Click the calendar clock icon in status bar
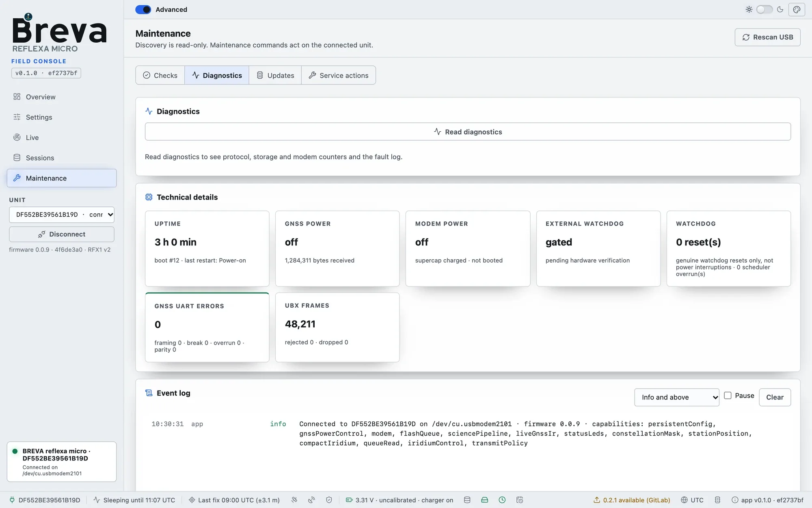The width and height of the screenshot is (812, 508). coord(519,500)
